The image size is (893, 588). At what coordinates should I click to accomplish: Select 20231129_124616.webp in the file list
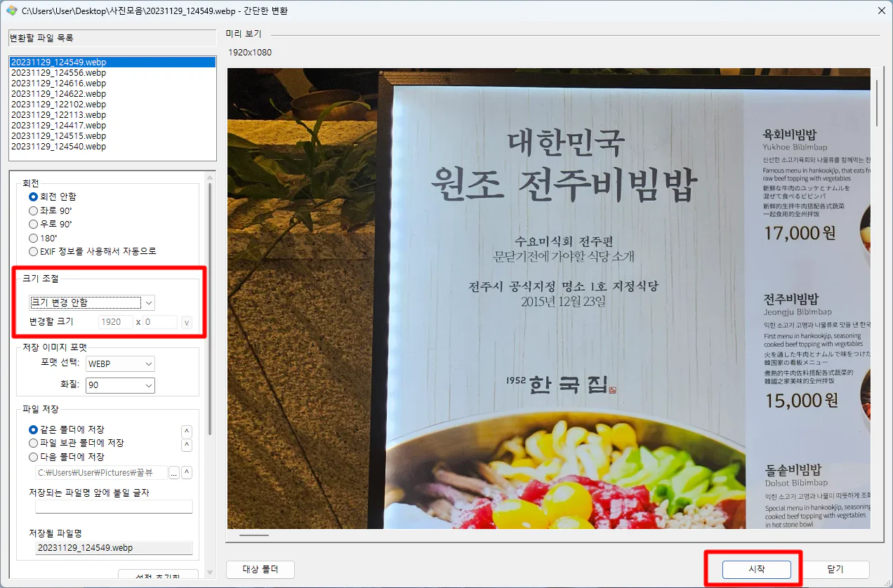112,83
